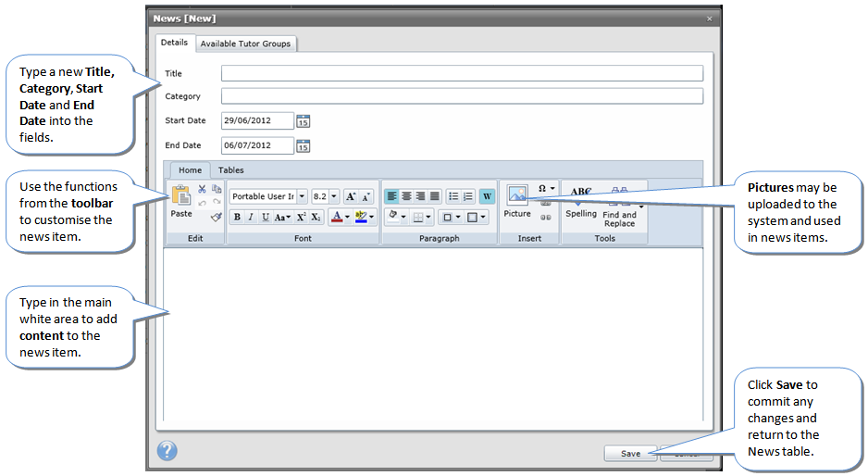Switch to Available Tutor Groups tab
Screen dimensions: 868x476
click(245, 44)
